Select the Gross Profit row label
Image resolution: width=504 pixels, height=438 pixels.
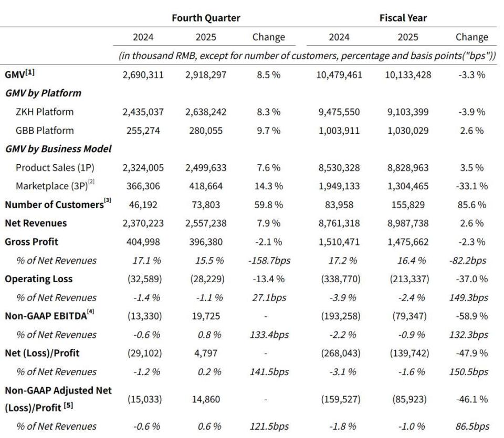[31, 242]
